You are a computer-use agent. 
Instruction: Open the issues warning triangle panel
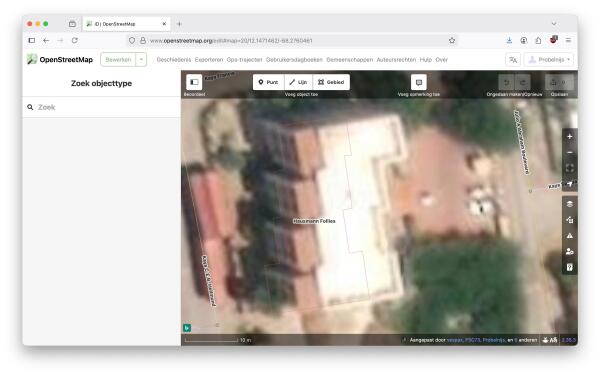tap(569, 236)
